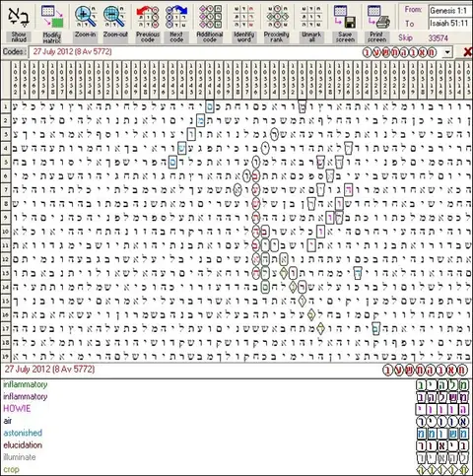473x476 pixels.
Task: Select the 'elucidation' legend entry
Action: pyautogui.click(x=23, y=444)
